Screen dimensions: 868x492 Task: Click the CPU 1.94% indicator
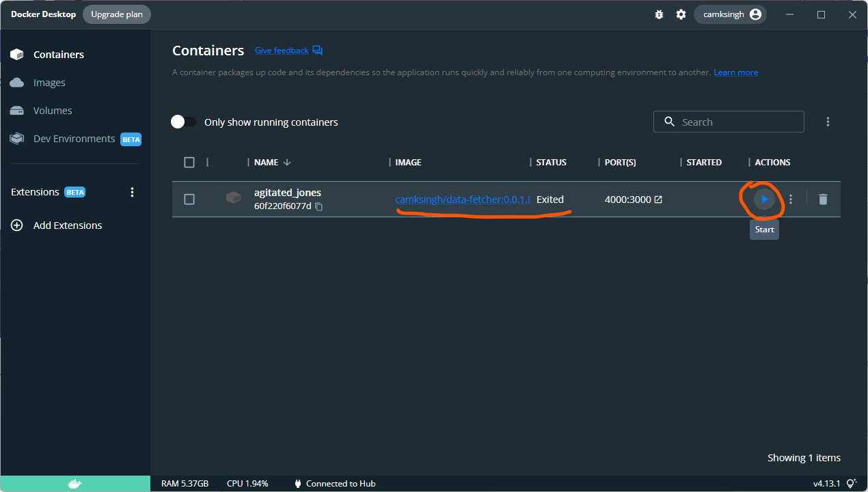[247, 484]
